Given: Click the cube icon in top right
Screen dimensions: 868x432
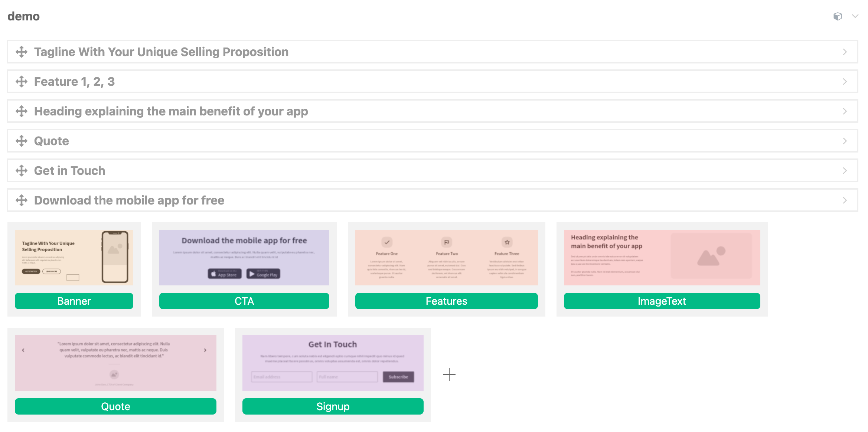Looking at the screenshot, I should coord(838,16).
